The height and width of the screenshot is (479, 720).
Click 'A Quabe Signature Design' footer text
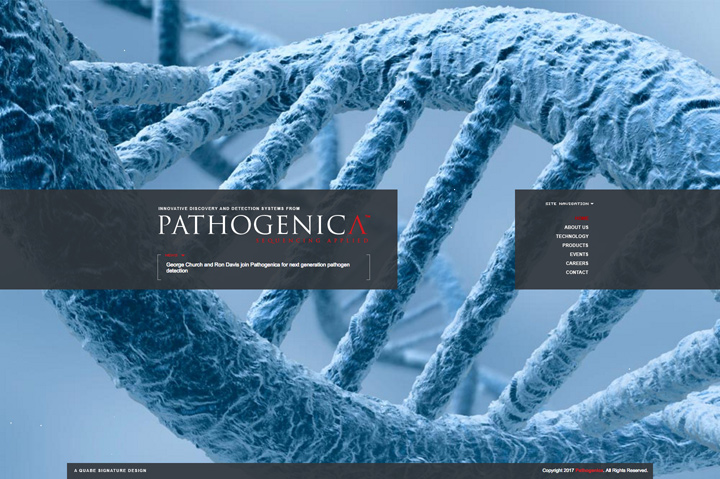[110, 470]
